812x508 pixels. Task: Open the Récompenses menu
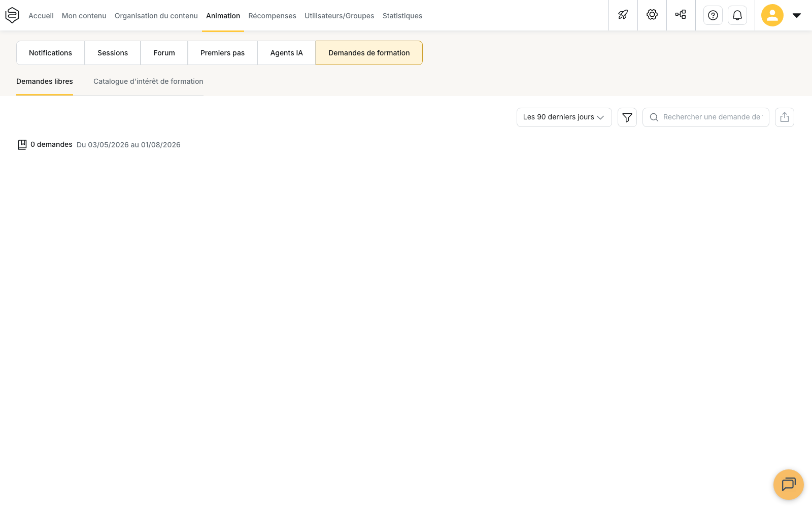pyautogui.click(x=273, y=16)
